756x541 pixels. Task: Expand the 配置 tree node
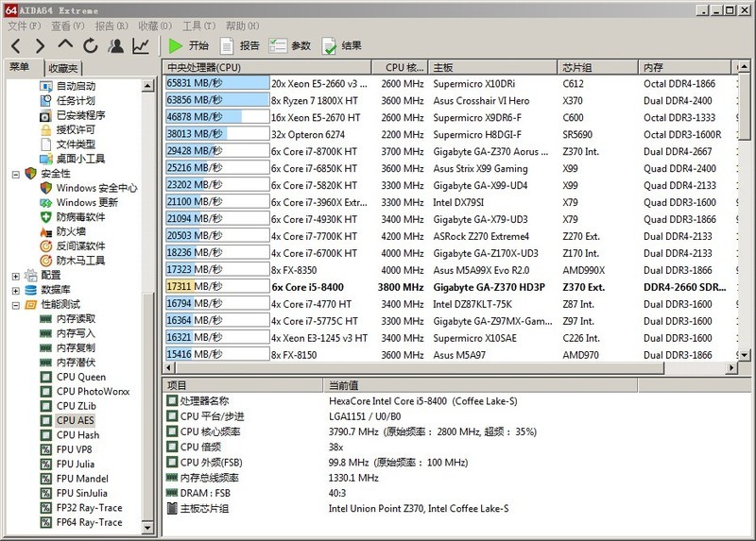15,276
